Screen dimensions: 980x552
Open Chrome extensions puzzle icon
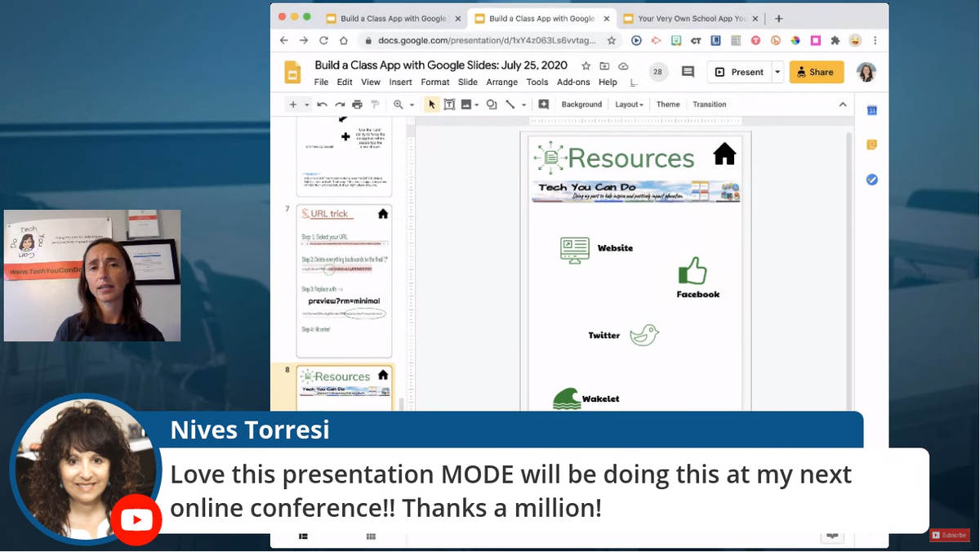(835, 40)
